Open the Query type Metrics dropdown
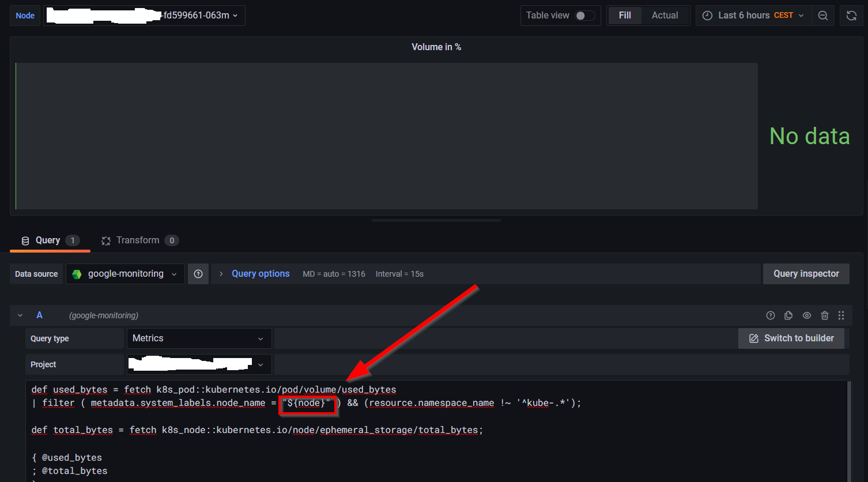The image size is (868, 482). (199, 338)
